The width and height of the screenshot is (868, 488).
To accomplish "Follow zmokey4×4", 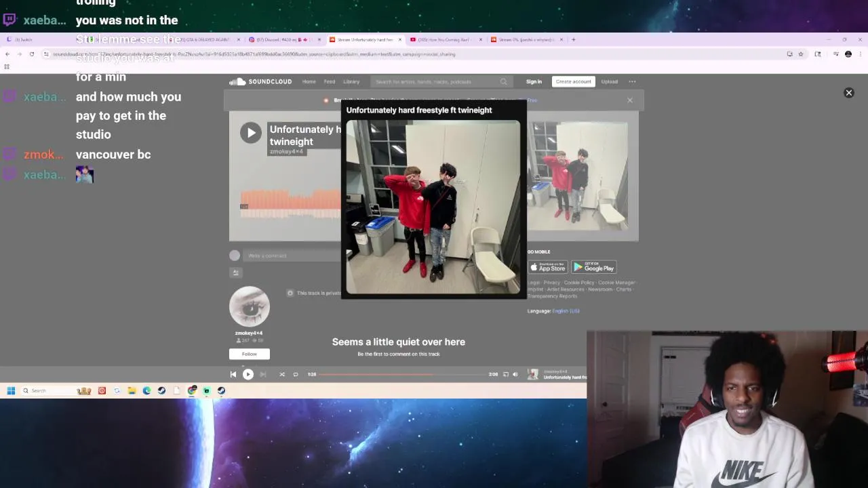I will pos(249,354).
